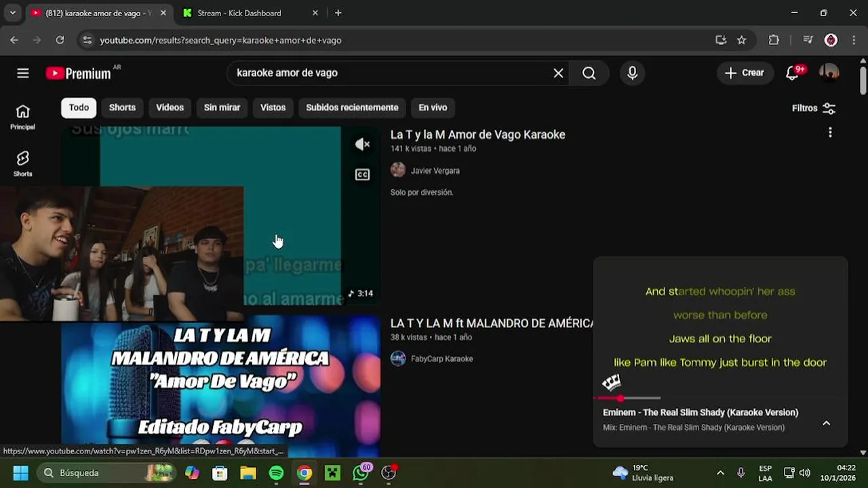The image size is (868, 488).
Task: Click page vertical scrollbar
Action: 863,81
